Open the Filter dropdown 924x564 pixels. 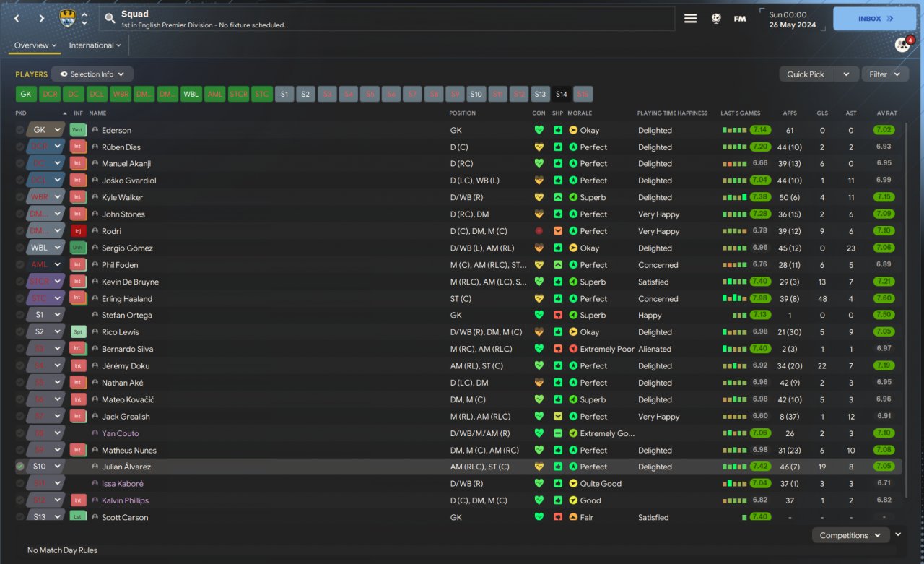(884, 74)
